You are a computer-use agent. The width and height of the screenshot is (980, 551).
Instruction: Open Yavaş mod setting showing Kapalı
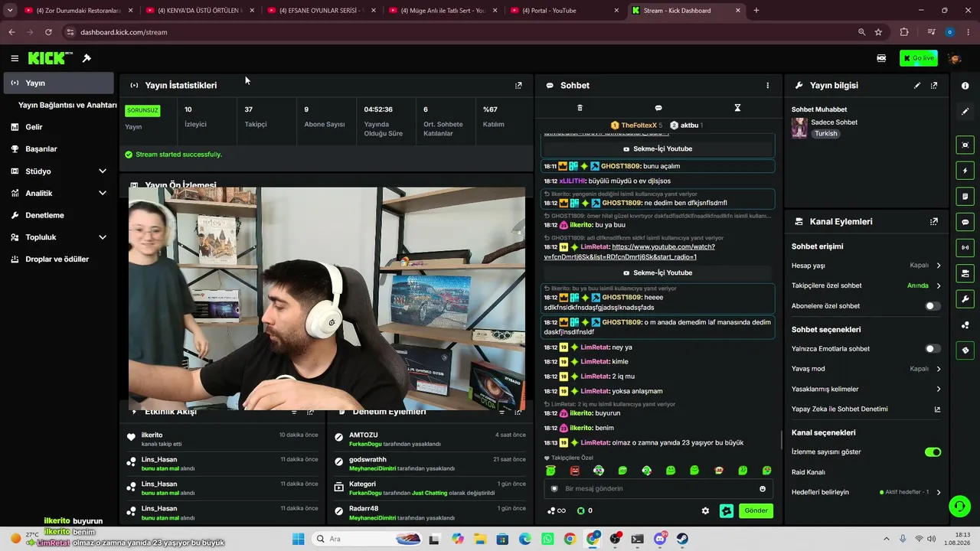pos(866,369)
